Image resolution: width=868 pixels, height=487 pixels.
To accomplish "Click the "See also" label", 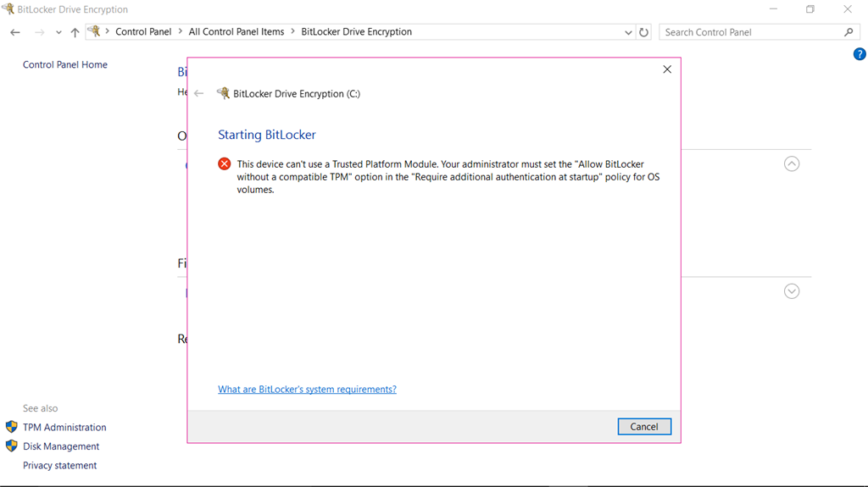I will pos(40,408).
